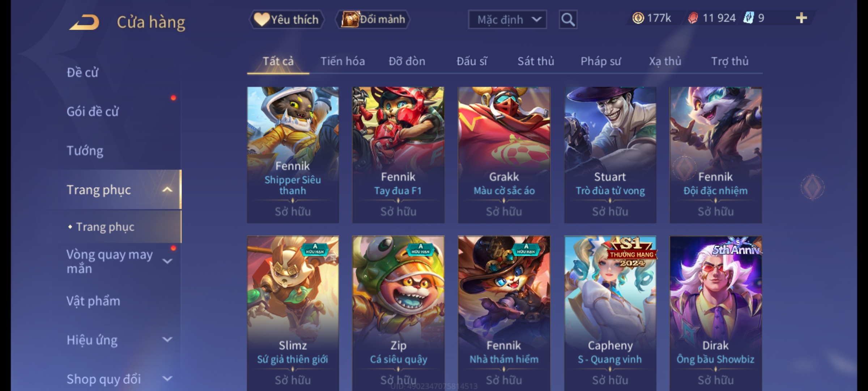Tap the plus icon to add currency

click(x=801, y=18)
